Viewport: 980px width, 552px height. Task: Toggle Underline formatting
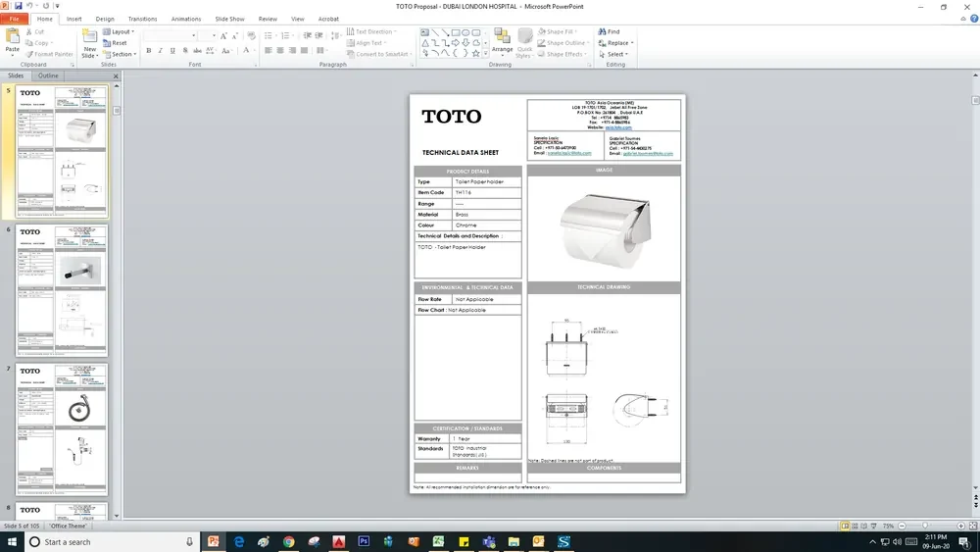click(172, 51)
